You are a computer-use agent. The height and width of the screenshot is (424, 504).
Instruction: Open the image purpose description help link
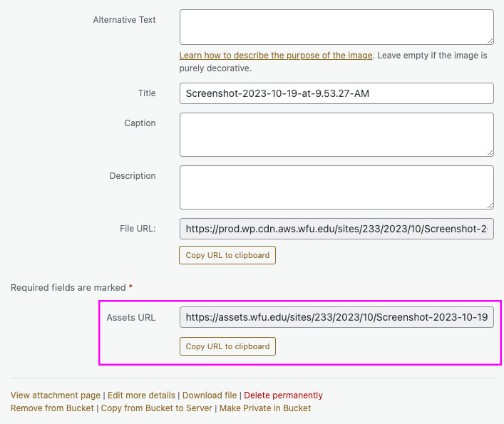(276, 56)
